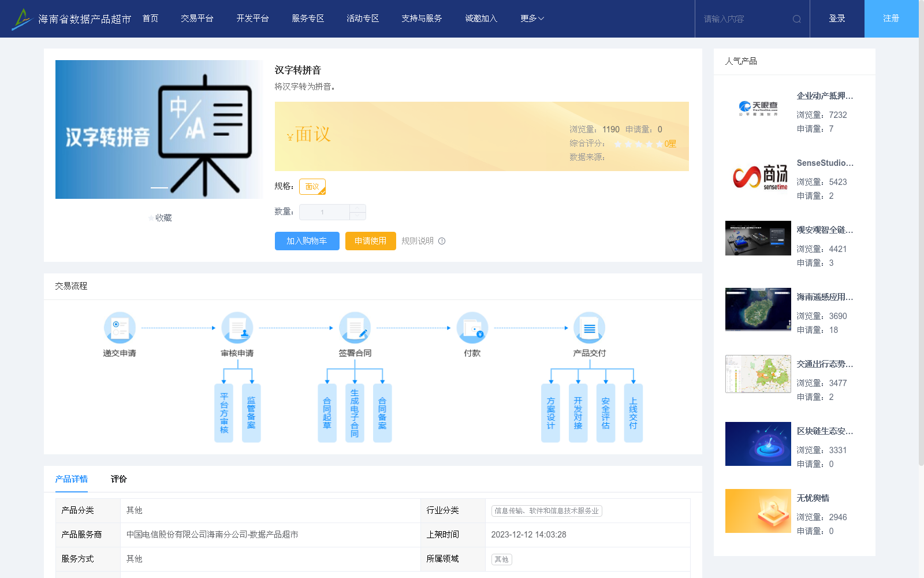
Task: Click the 产品交付 step icon
Action: [x=590, y=328]
